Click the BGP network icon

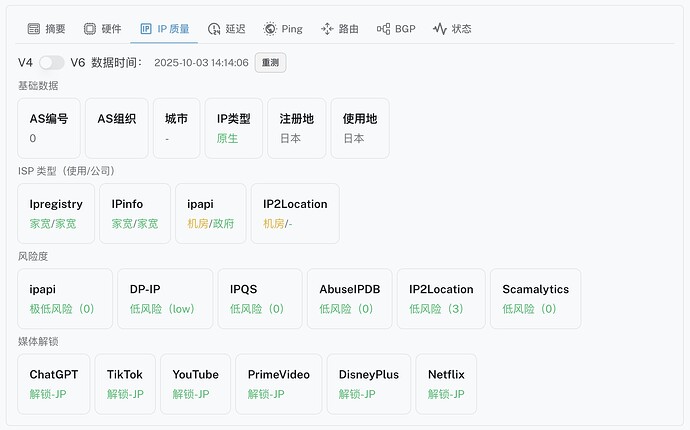pos(383,29)
